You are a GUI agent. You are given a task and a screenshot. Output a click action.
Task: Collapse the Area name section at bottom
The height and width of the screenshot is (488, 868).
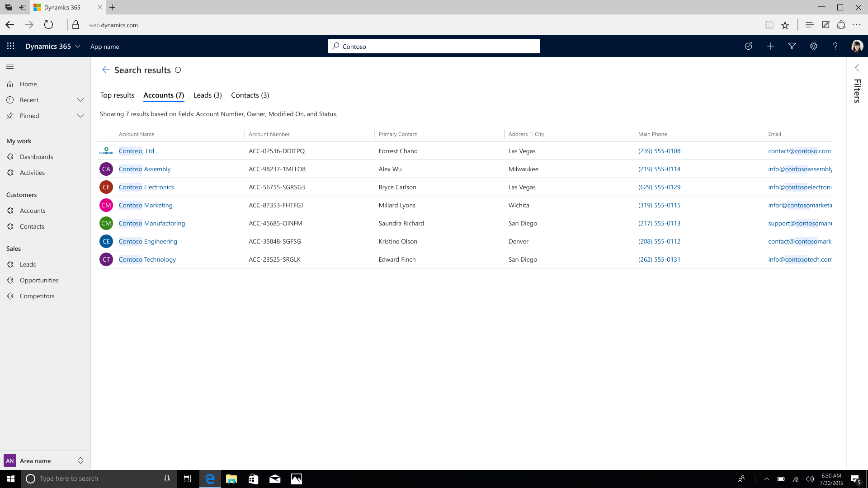tap(80, 460)
